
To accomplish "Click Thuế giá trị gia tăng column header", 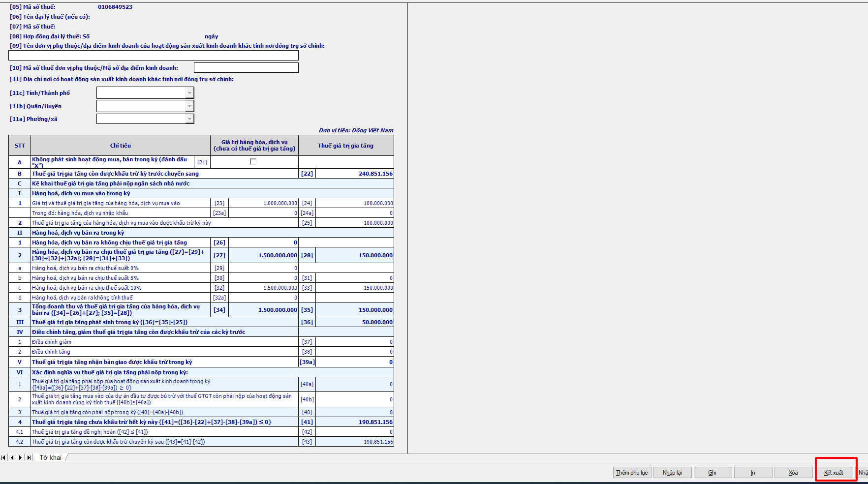I will tap(346, 146).
